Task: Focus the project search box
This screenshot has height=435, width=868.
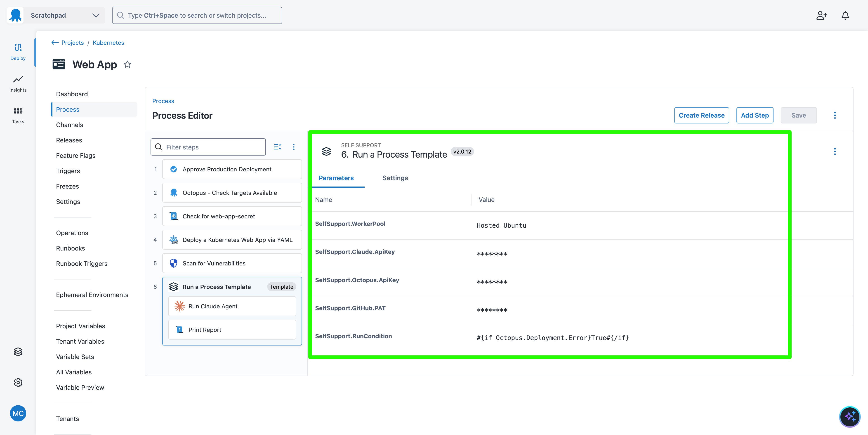Action: tap(197, 16)
